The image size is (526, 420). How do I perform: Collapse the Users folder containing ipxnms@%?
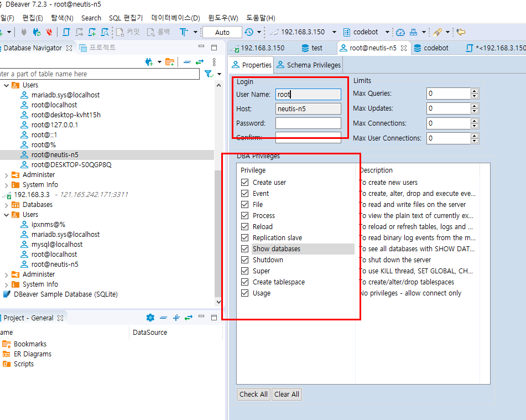point(6,215)
